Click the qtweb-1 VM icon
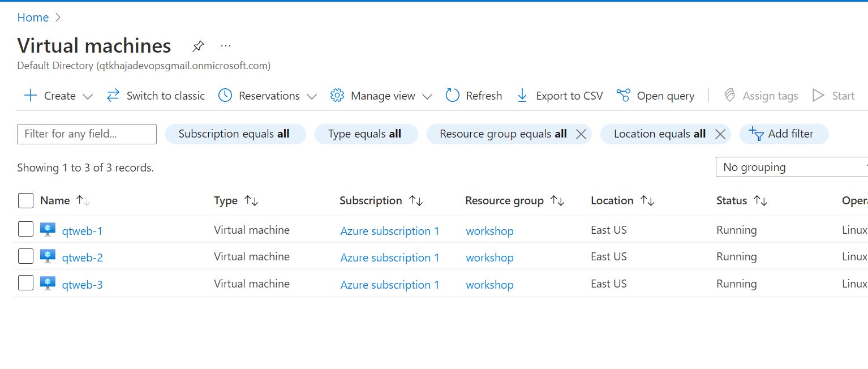Screen dimensions: 868x369 [48, 230]
